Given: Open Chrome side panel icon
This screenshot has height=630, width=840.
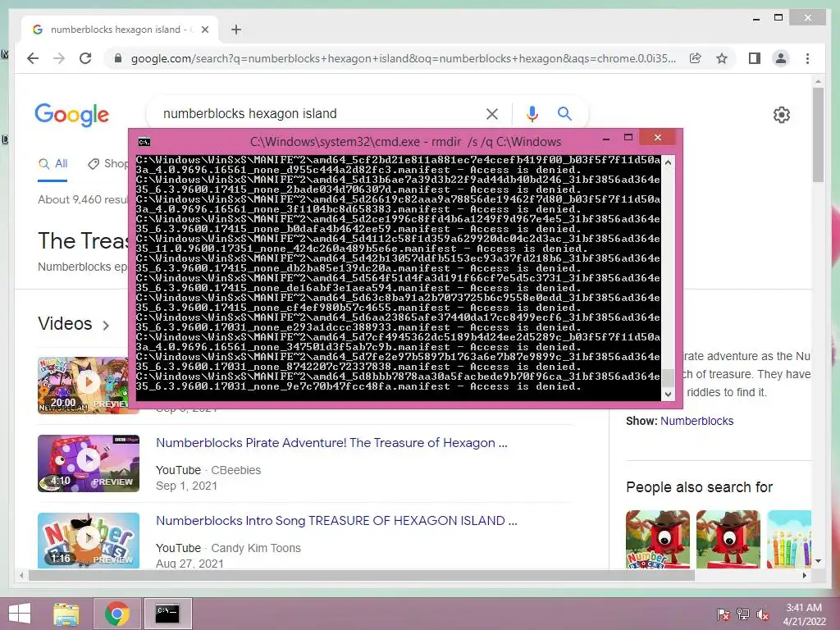Looking at the screenshot, I should click(x=755, y=58).
